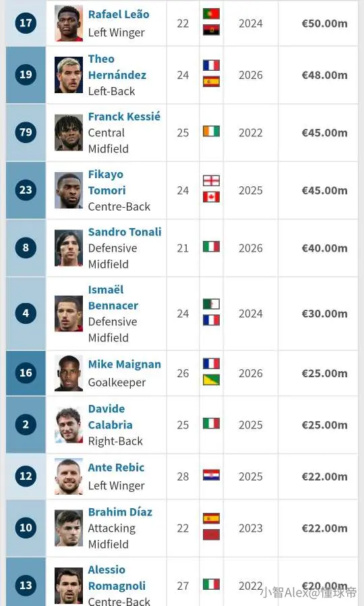Screen dimensions: 364x606
Task: Click Franck Kessié's portrait photo
Action: click(69, 132)
